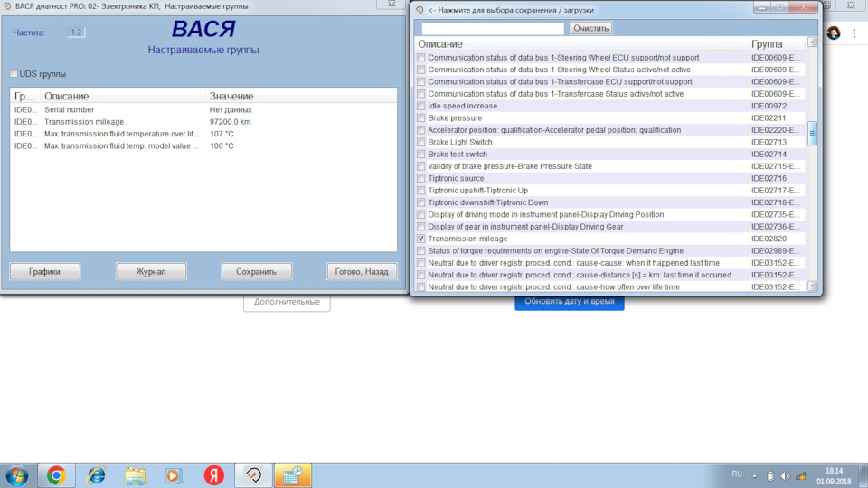Open the browser profile avatar
This screenshot has height=488, width=868.
pyautogui.click(x=833, y=33)
